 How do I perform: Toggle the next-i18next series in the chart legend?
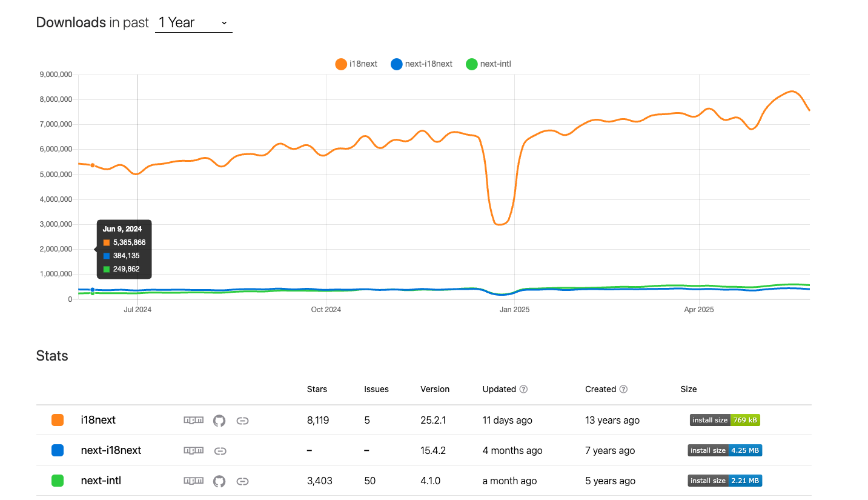(x=422, y=64)
